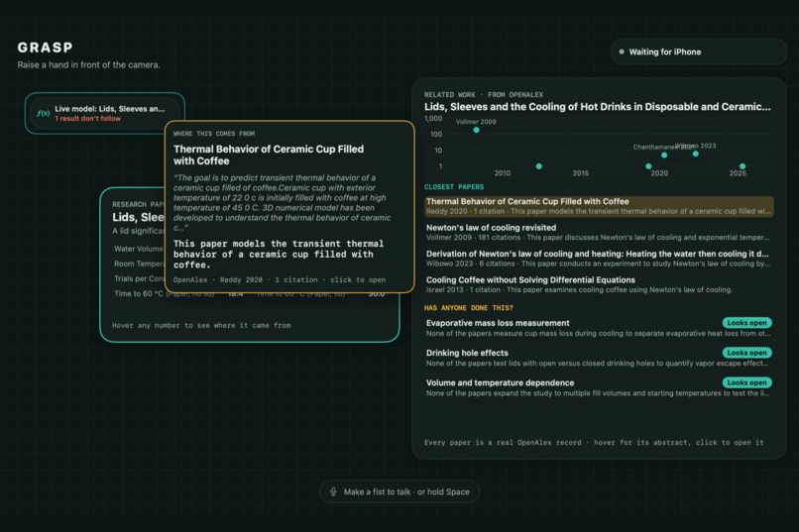This screenshot has height=532, width=799.
Task: Click the Wibowo 2023 chart dot
Action: (x=696, y=154)
